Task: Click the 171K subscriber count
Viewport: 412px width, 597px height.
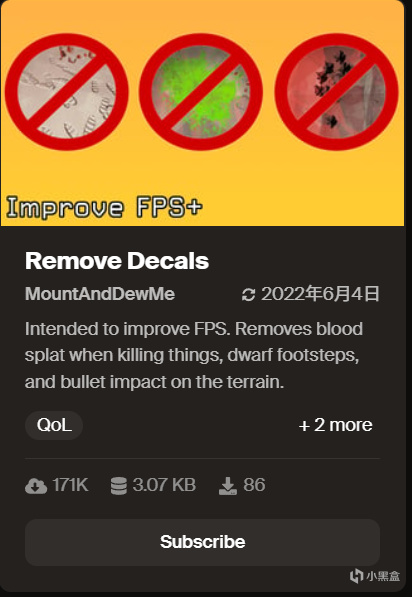Action: click(x=70, y=485)
